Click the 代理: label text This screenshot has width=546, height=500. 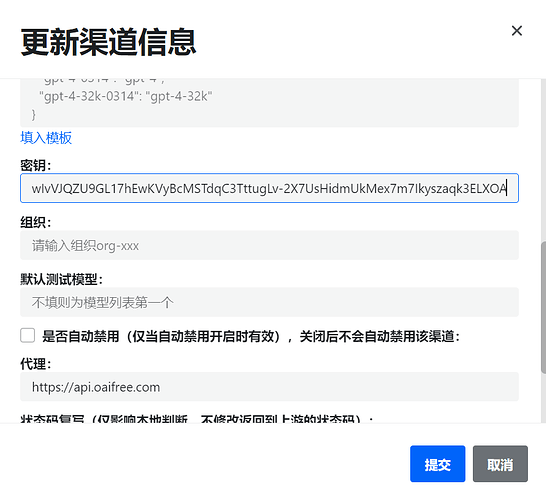click(x=36, y=364)
